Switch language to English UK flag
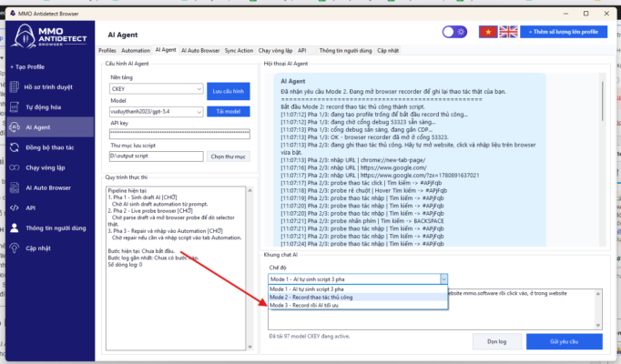621x364 pixels. [x=508, y=32]
